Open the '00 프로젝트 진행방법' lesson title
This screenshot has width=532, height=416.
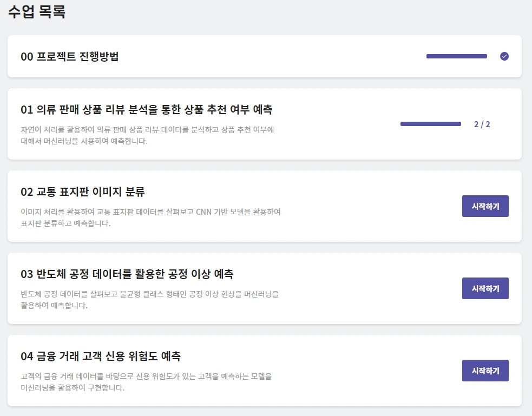(x=70, y=56)
